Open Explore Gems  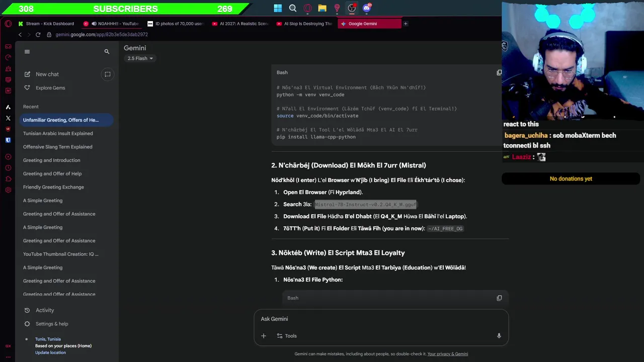pyautogui.click(x=50, y=88)
